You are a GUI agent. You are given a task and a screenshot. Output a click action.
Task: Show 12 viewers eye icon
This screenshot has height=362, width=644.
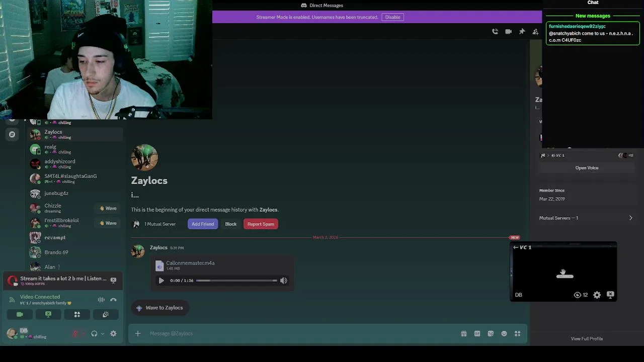578,295
